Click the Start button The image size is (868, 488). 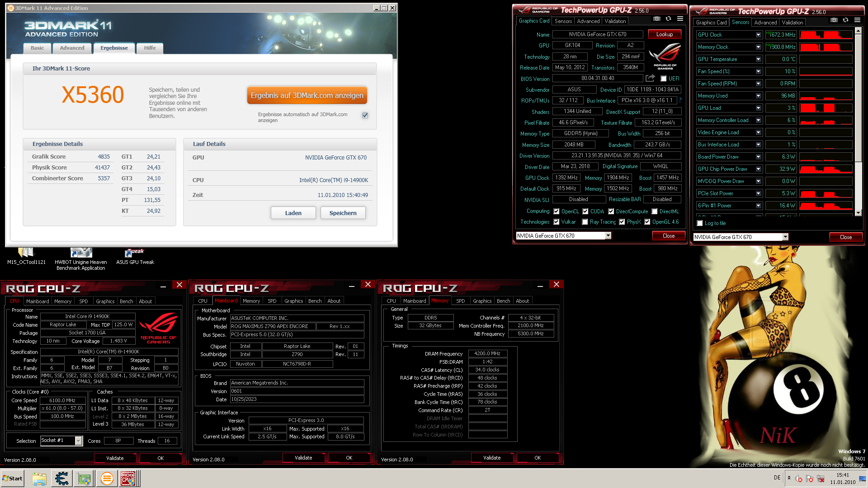tap(13, 479)
